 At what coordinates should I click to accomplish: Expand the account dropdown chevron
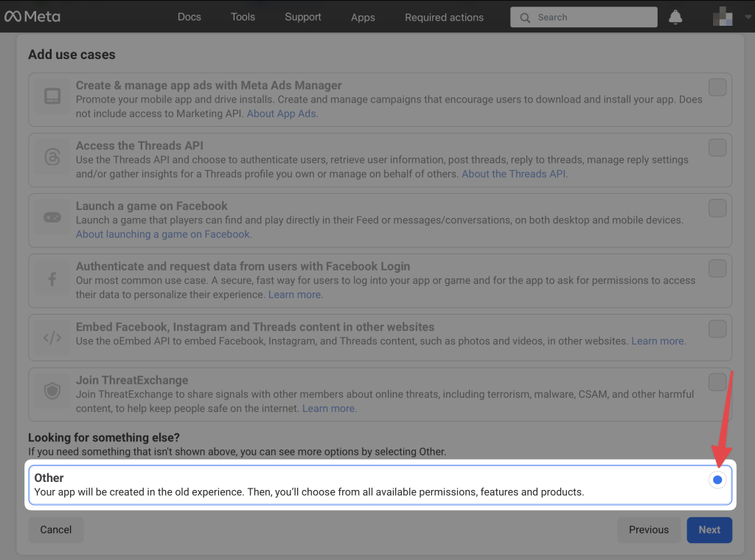pos(746,16)
